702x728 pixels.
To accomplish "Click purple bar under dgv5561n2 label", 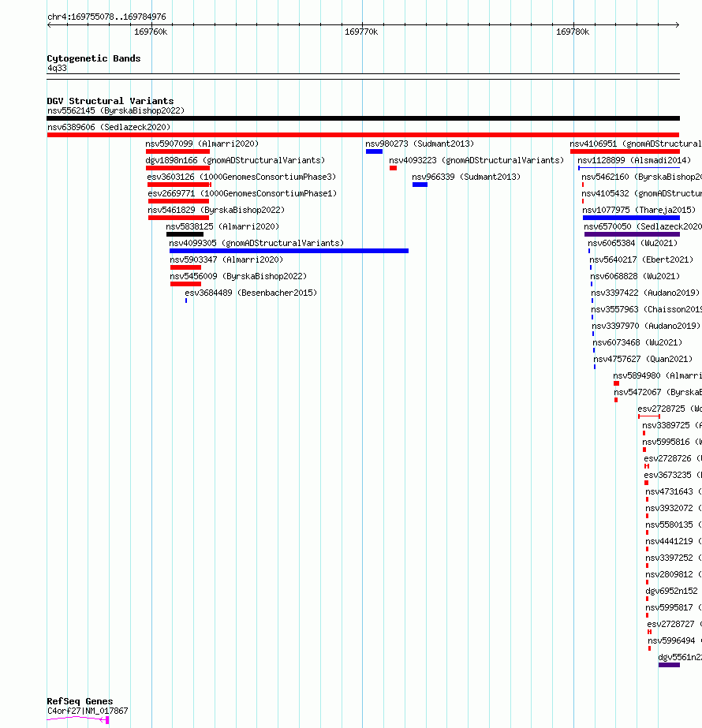I will [x=669, y=666].
